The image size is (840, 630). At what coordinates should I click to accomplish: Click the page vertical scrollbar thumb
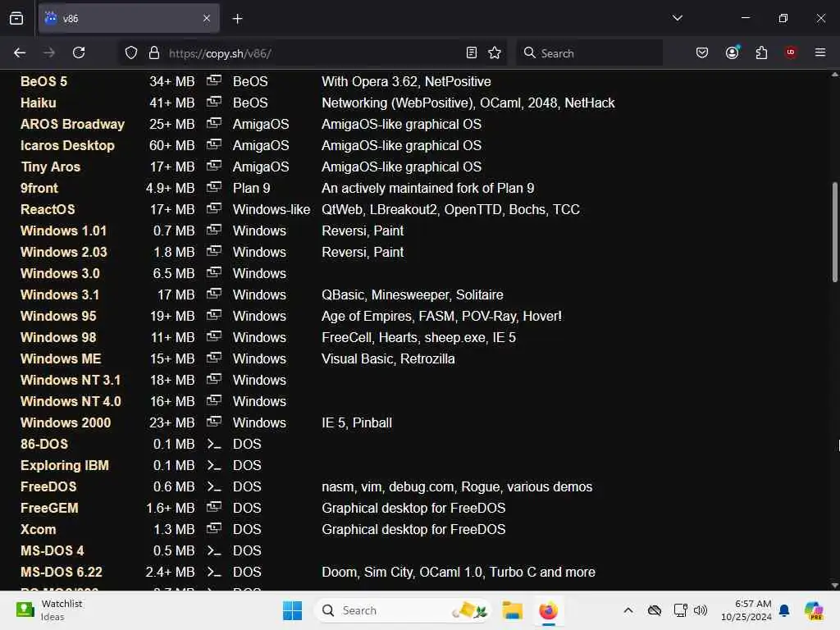click(x=834, y=232)
